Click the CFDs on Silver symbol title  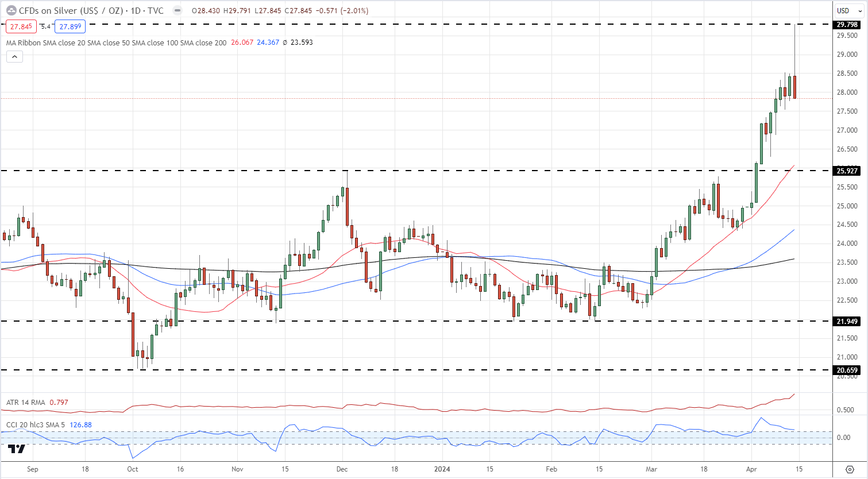(91, 10)
